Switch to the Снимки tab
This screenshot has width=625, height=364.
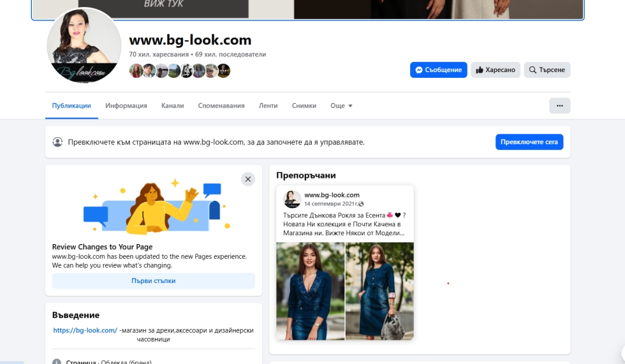click(304, 106)
